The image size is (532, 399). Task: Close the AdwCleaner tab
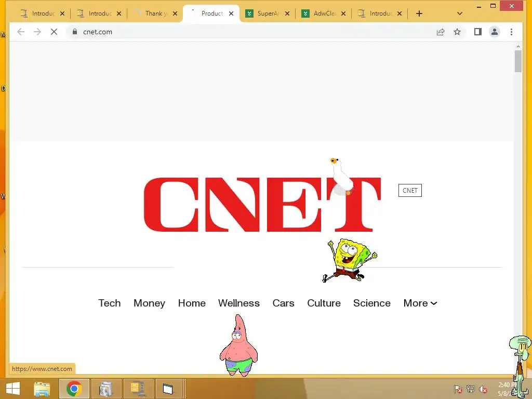(343, 14)
